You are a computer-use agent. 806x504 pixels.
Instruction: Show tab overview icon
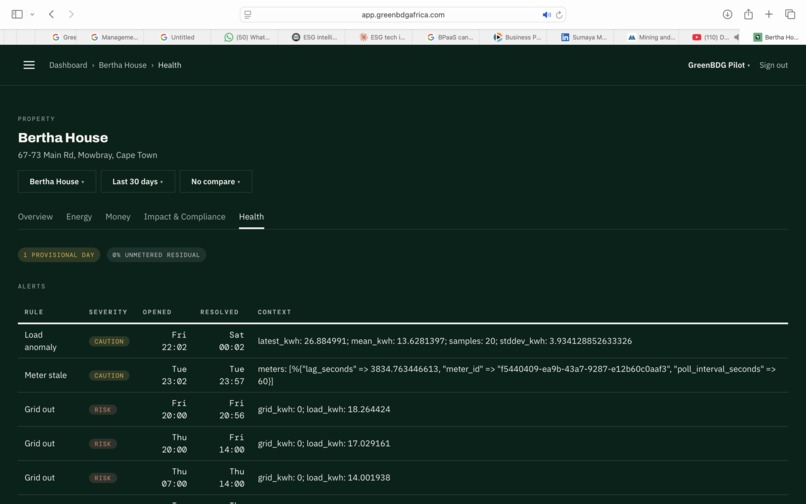click(x=790, y=14)
